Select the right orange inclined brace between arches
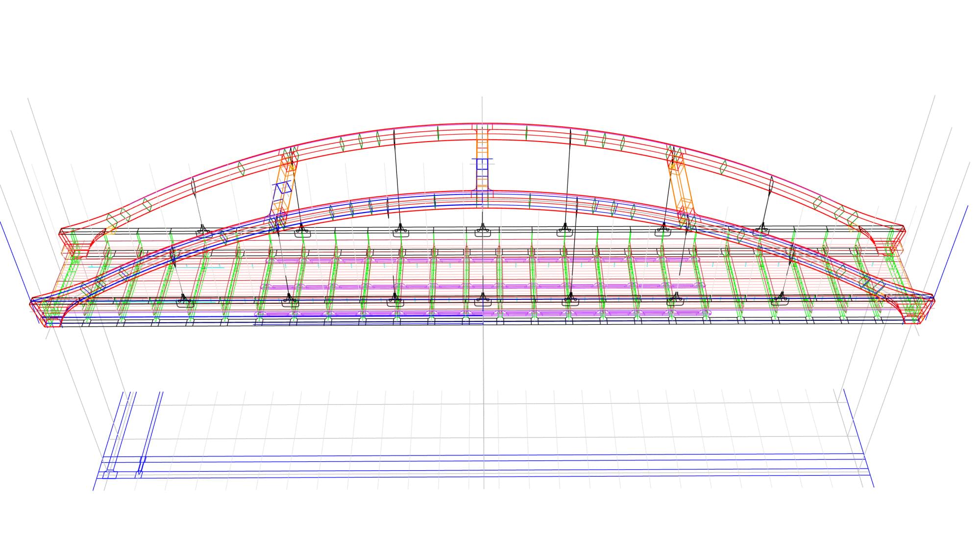 point(681,185)
